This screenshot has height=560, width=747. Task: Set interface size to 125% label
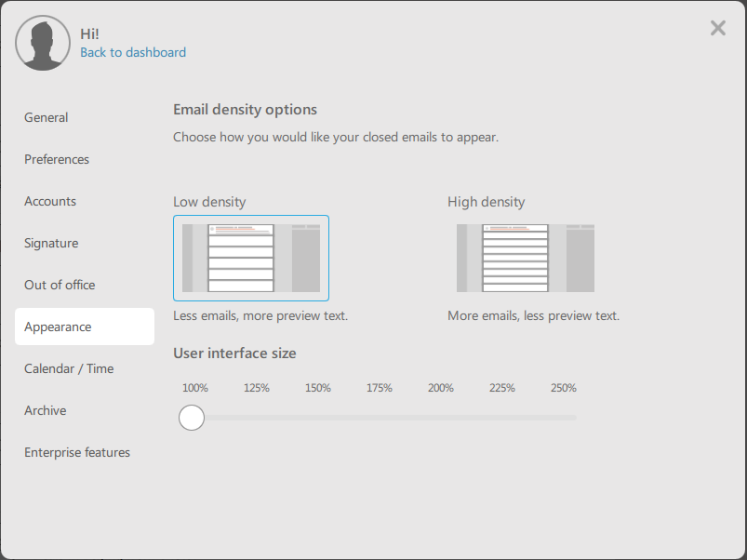point(257,388)
